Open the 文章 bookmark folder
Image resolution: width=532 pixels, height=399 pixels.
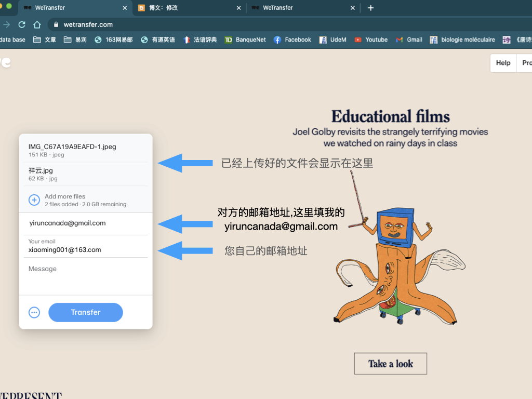point(45,39)
